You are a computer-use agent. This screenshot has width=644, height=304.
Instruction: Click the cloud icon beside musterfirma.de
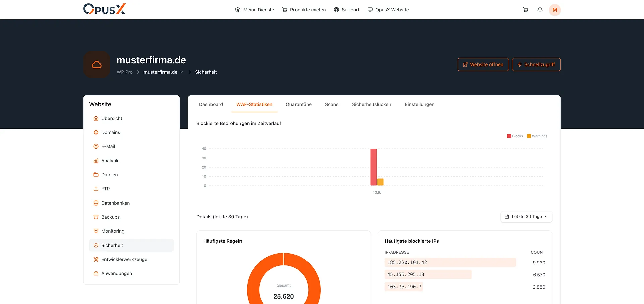pos(97,64)
